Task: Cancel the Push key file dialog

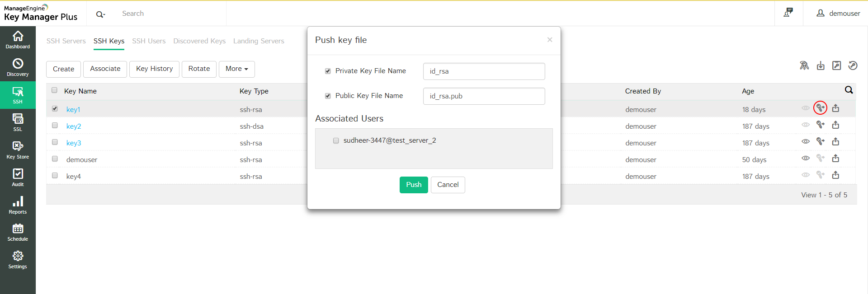Action: point(448,185)
